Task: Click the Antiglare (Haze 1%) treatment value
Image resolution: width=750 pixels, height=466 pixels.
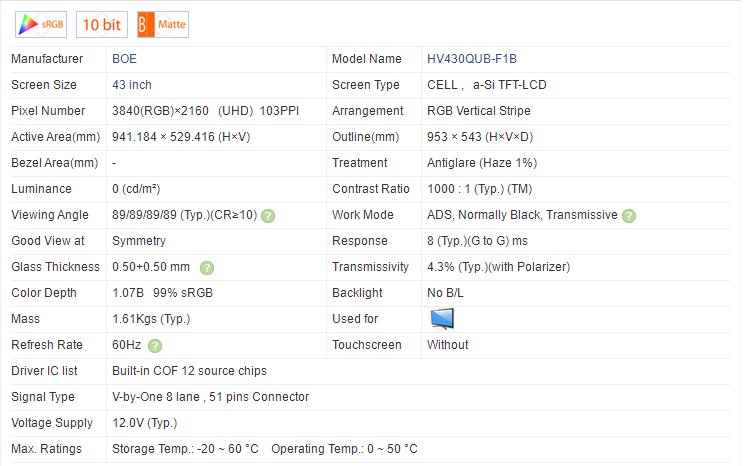Action: [x=478, y=163]
